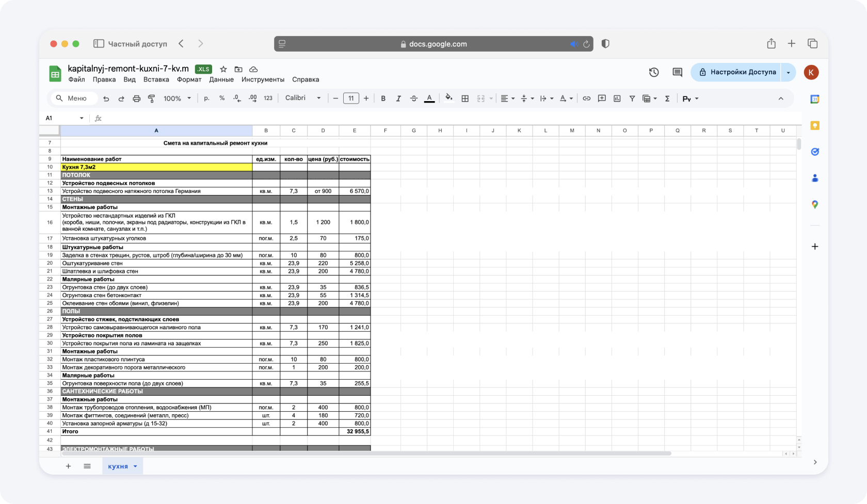Open version history clock icon

[x=654, y=72]
